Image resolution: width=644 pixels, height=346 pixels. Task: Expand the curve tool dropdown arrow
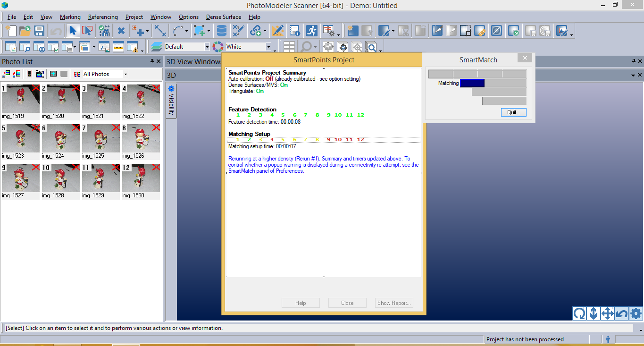coord(187,32)
